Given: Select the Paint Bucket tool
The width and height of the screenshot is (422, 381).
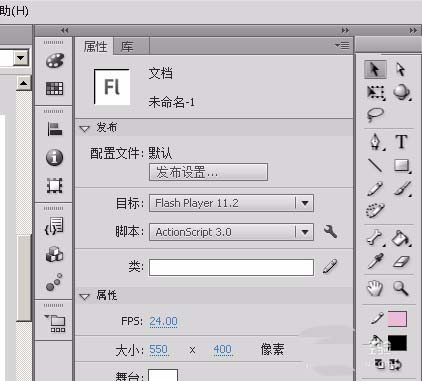Looking at the screenshot, I should (402, 238).
